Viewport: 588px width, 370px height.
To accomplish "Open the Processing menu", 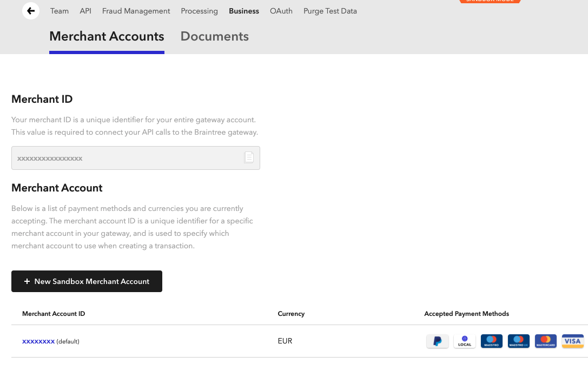I will click(x=199, y=11).
